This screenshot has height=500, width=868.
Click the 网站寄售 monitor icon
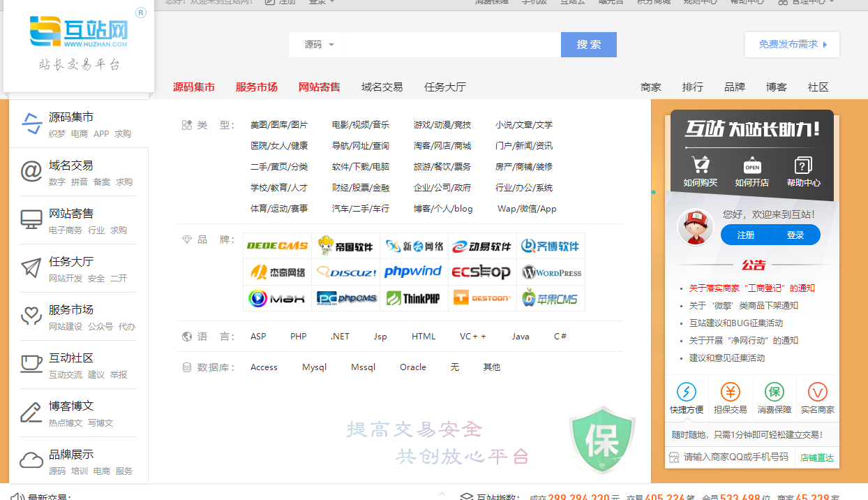pyautogui.click(x=31, y=219)
